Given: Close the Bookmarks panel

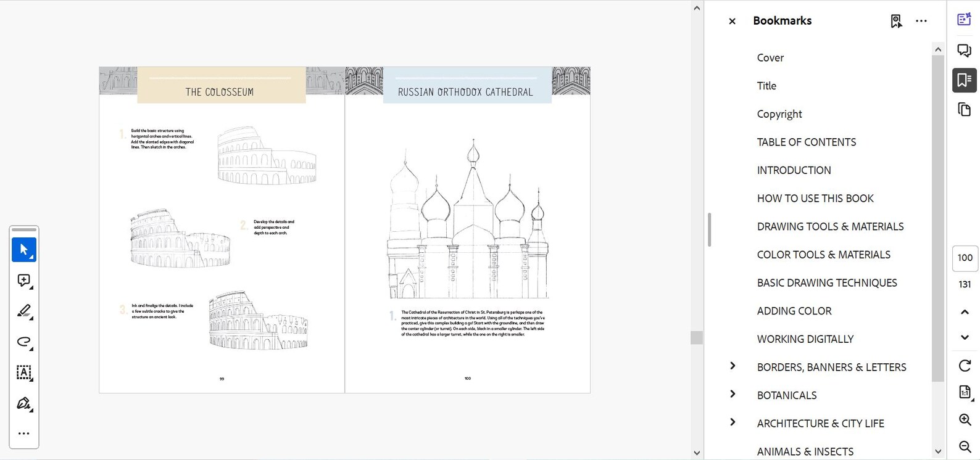Looking at the screenshot, I should pos(732,21).
